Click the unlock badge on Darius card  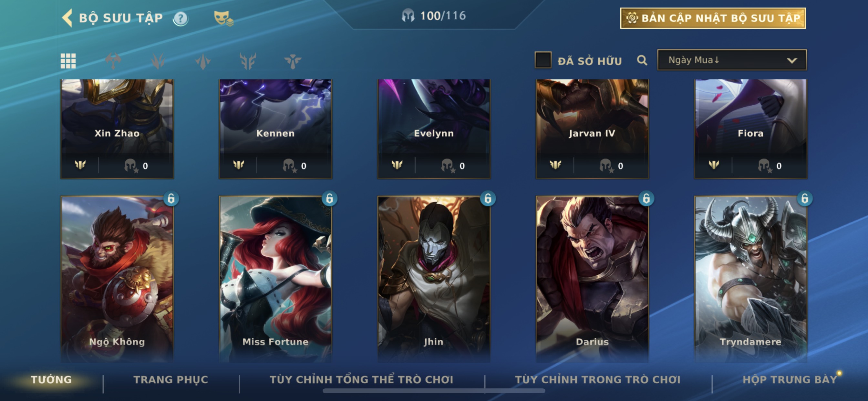coord(646,199)
